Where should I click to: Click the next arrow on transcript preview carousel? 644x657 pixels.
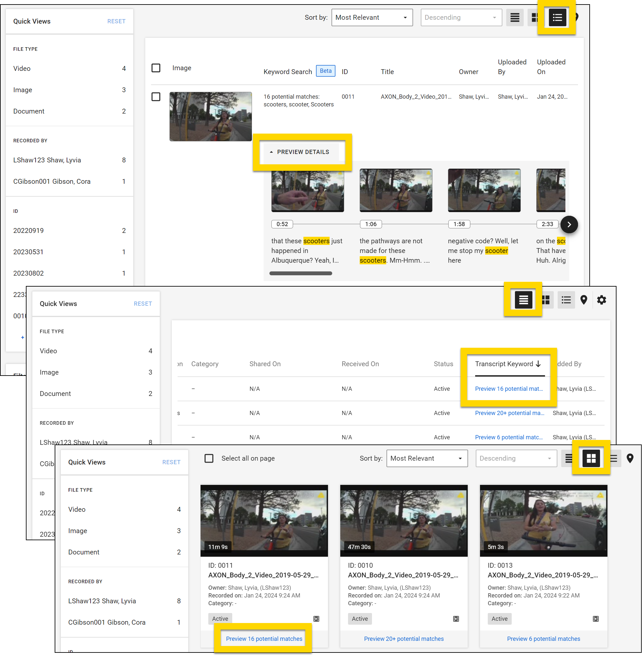click(569, 224)
